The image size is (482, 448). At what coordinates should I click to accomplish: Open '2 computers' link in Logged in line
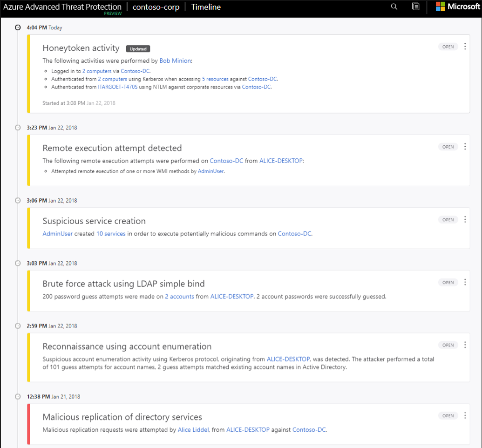click(97, 71)
